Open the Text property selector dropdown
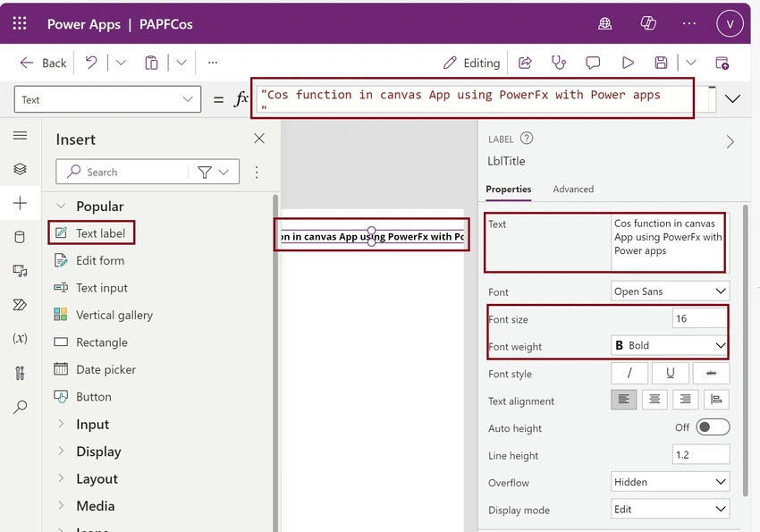This screenshot has width=760, height=532. coord(107,99)
